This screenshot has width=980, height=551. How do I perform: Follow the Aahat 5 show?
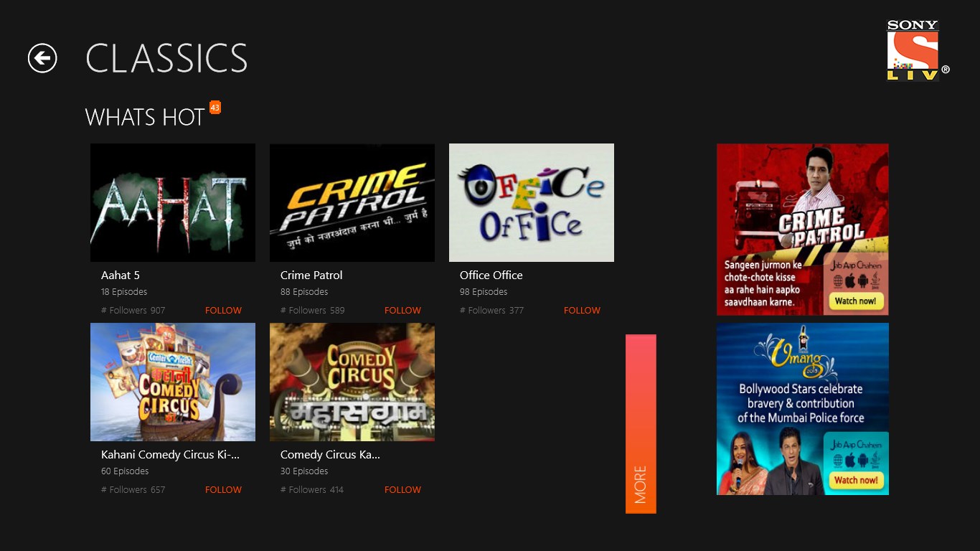click(223, 311)
